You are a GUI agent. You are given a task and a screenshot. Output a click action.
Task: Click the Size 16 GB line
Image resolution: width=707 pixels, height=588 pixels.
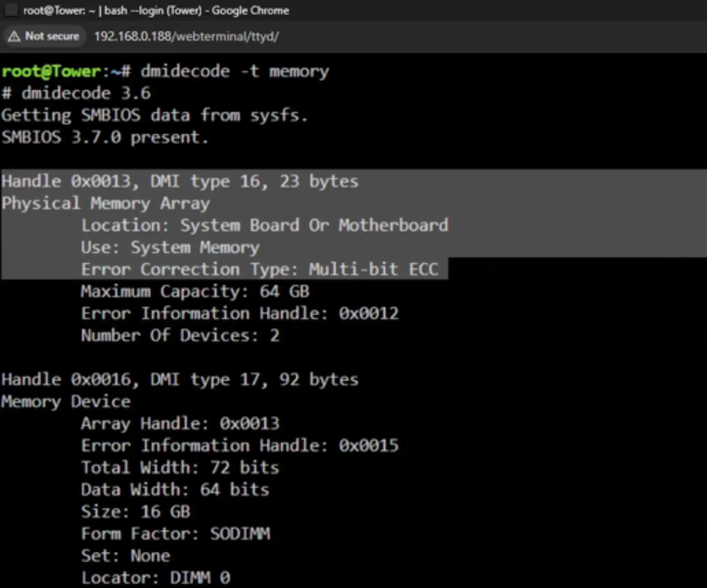(x=136, y=511)
